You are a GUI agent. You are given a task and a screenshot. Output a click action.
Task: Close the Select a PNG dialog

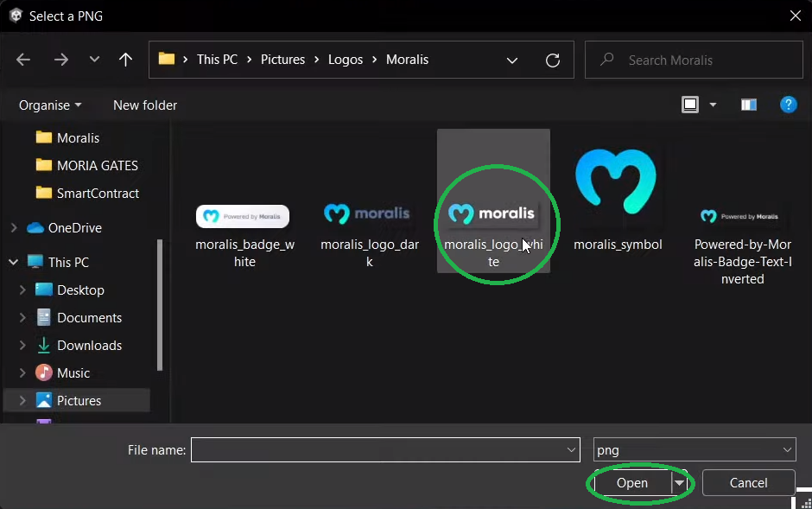pos(796,16)
